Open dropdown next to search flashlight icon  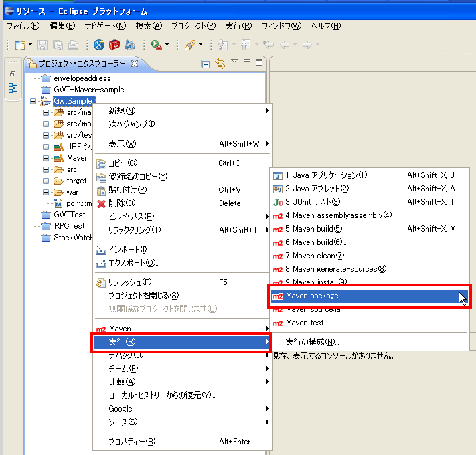click(x=201, y=45)
